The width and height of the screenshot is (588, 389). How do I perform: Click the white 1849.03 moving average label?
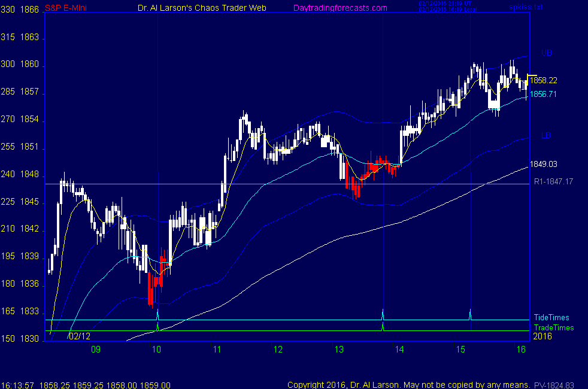(544, 164)
